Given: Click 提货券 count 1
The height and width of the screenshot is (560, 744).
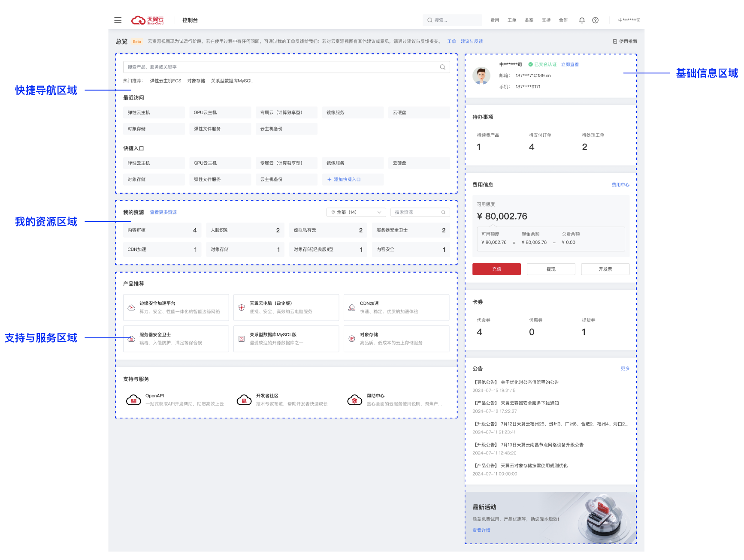Looking at the screenshot, I should pos(584,332).
